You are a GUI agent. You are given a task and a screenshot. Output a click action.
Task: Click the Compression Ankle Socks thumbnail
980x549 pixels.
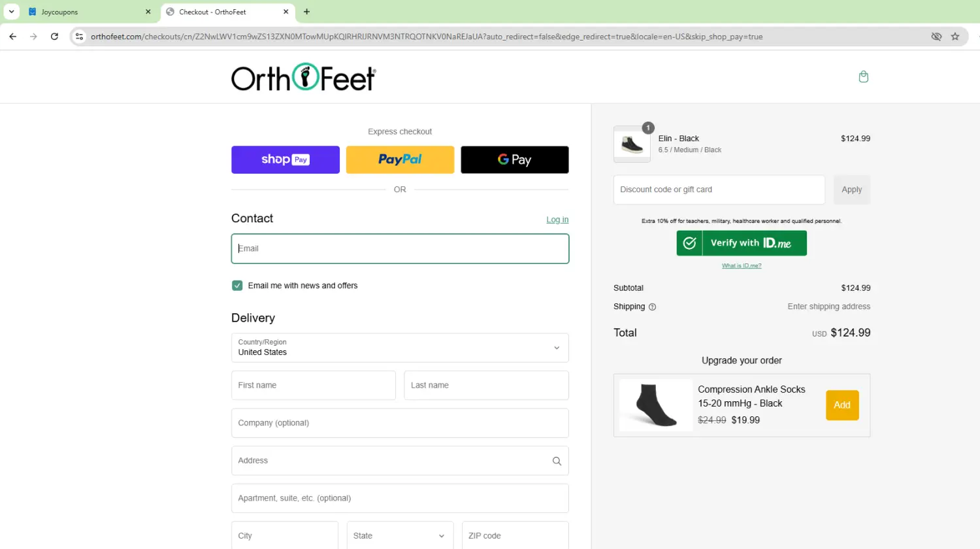click(656, 405)
